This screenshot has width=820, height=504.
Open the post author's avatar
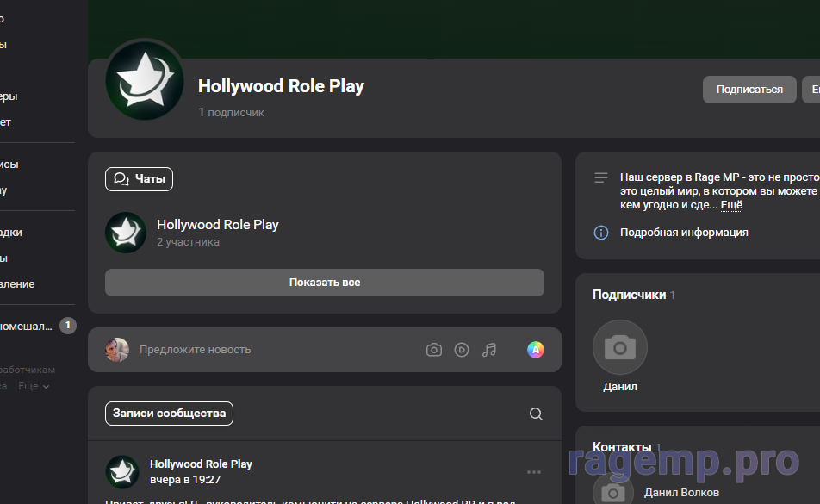pyautogui.click(x=122, y=472)
